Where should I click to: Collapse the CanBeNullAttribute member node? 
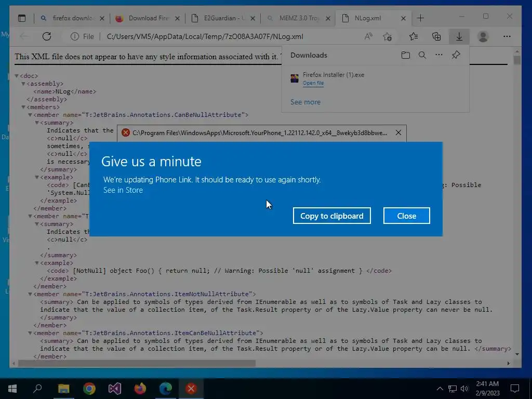tap(30, 115)
